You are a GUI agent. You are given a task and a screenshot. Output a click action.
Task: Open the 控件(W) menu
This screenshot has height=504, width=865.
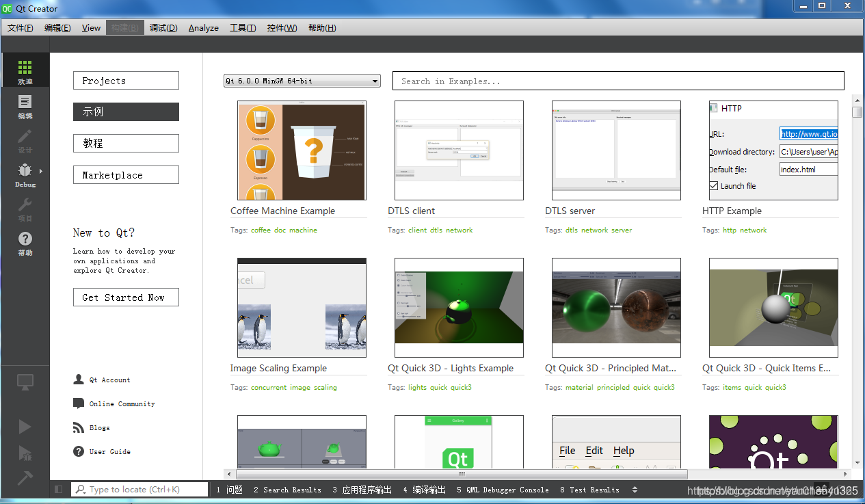(x=282, y=28)
